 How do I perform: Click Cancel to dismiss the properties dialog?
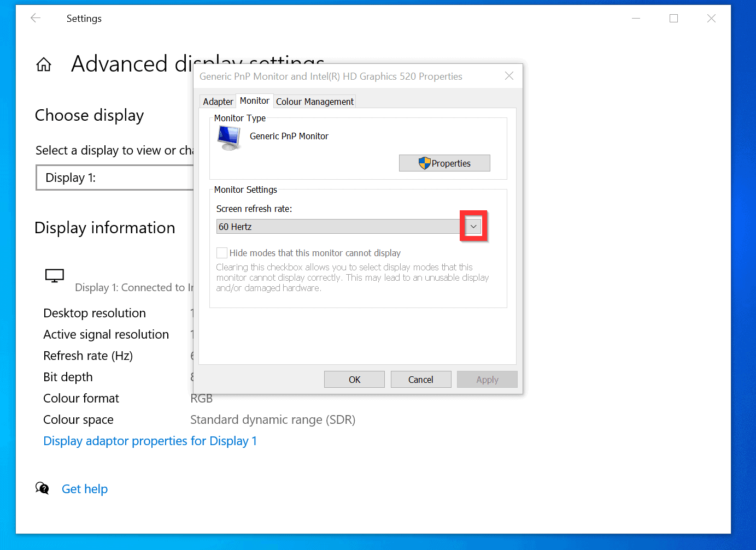[421, 379]
